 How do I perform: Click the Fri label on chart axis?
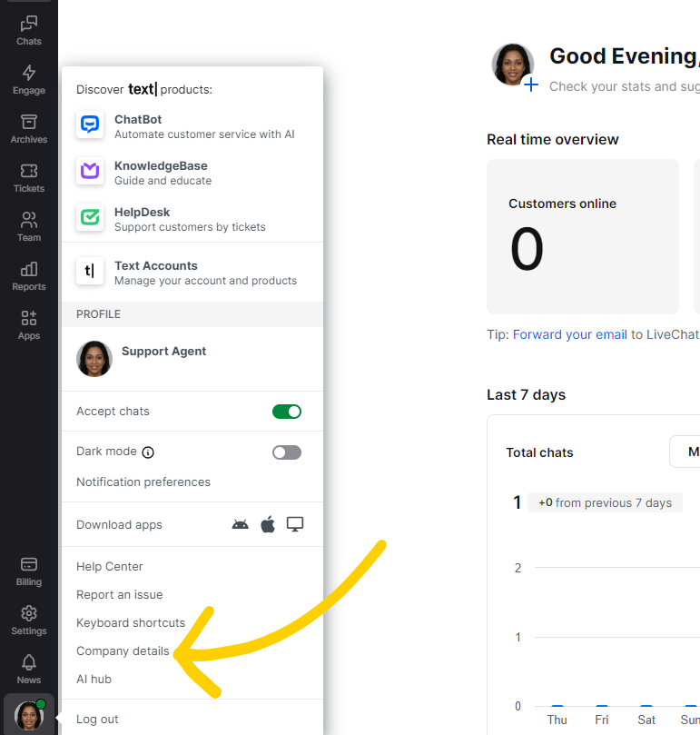coord(602,720)
